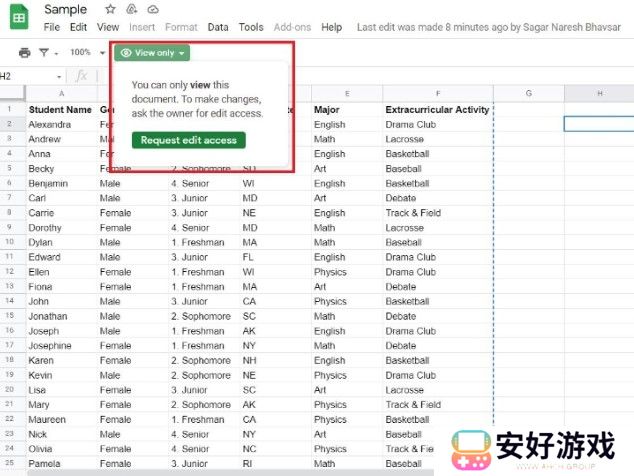Click the Student Name header cell
Viewport: 634px width, 476px height.
coord(62,110)
